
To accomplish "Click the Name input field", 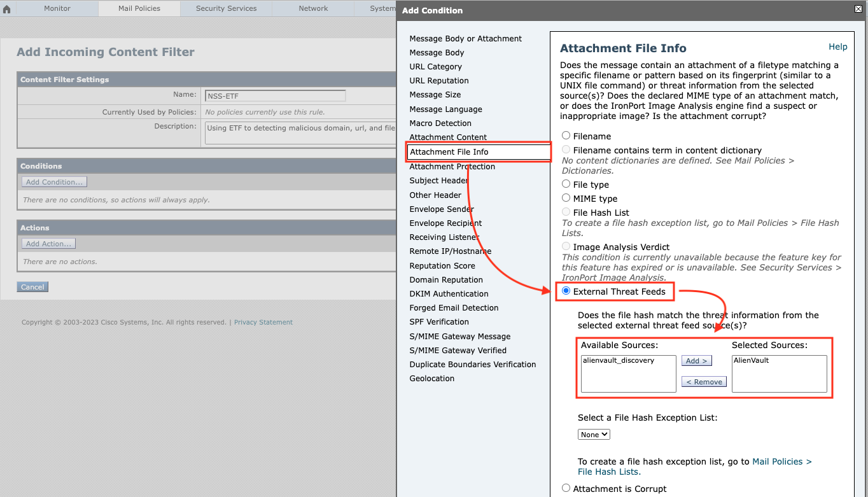I will (275, 95).
